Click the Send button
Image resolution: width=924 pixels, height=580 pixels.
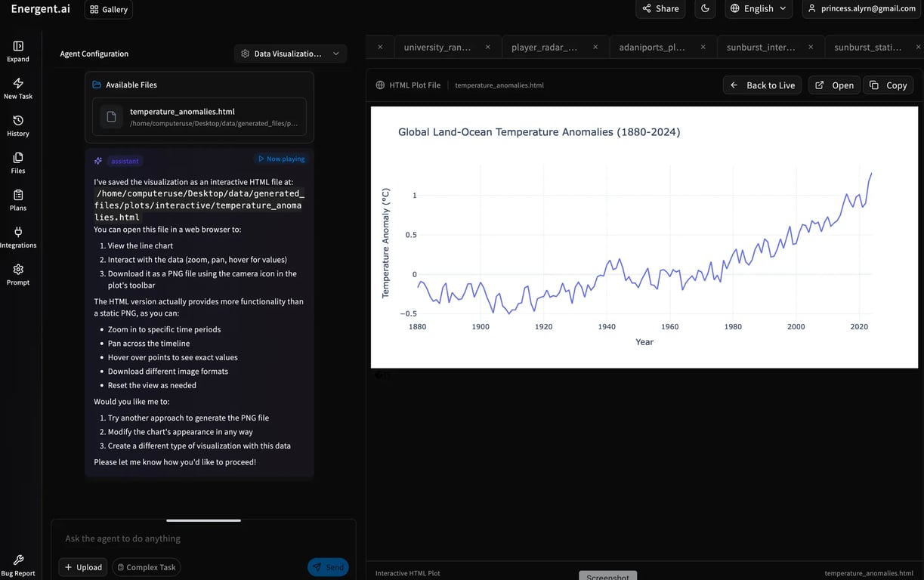tap(328, 567)
